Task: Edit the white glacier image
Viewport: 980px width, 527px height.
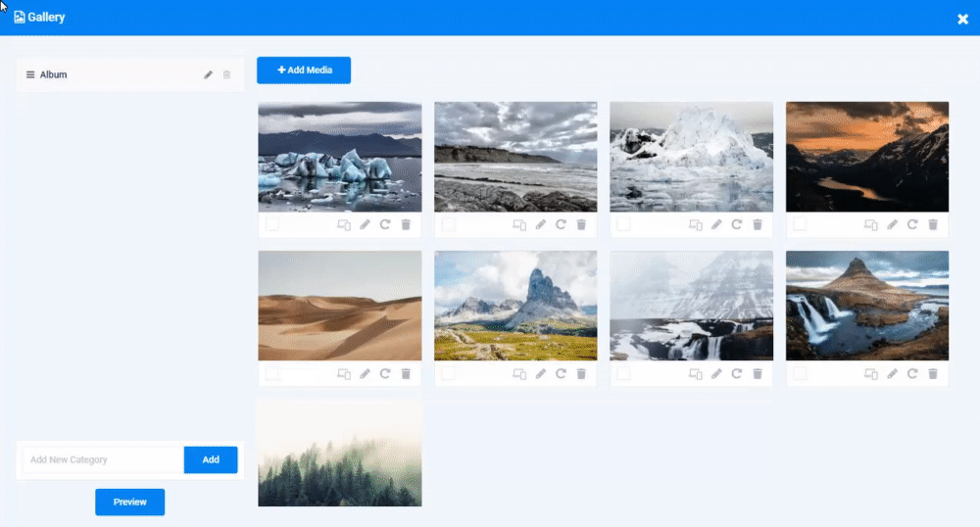Action: (716, 224)
